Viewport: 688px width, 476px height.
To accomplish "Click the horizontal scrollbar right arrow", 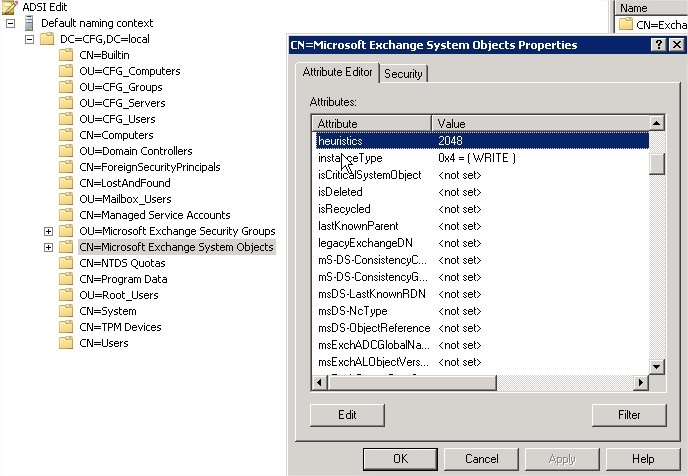I will pos(641,383).
